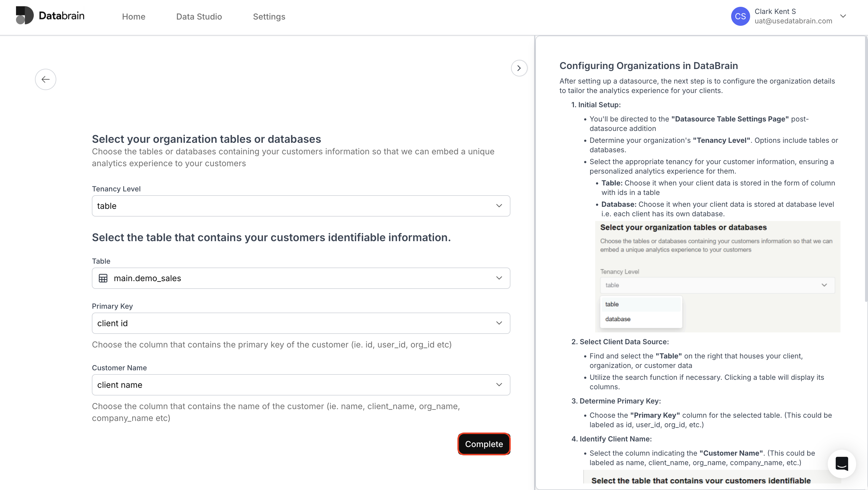Image resolution: width=868 pixels, height=490 pixels.
Task: Open the Table dropdown showing main.demo_sales
Action: click(301, 278)
